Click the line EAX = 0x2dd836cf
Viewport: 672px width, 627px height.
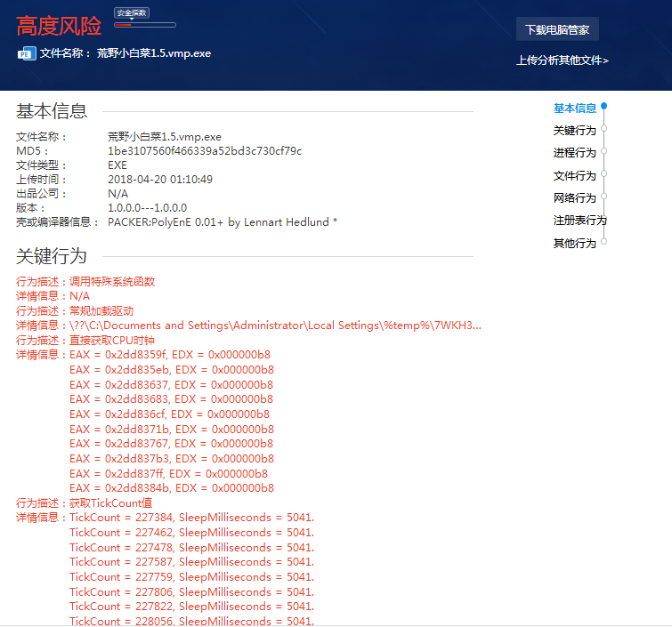tap(169, 414)
